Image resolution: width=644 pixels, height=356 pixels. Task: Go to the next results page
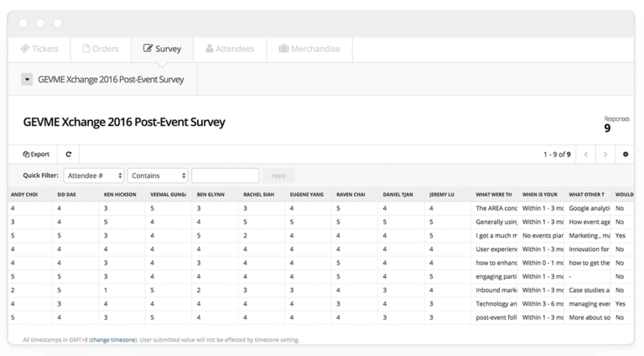coord(605,154)
